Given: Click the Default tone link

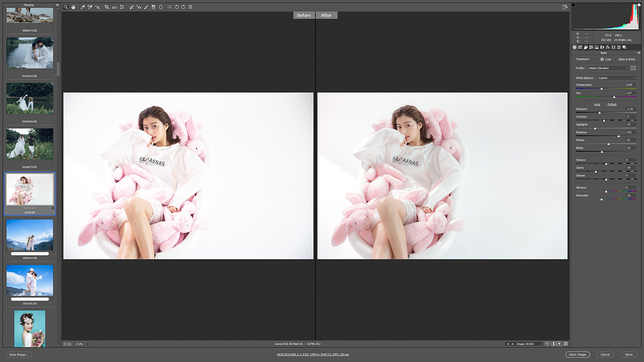Looking at the screenshot, I should point(612,104).
